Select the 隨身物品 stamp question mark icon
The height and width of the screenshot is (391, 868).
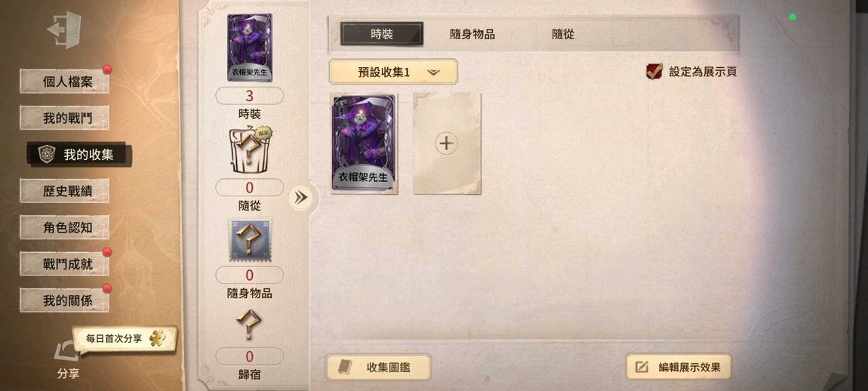(250, 241)
